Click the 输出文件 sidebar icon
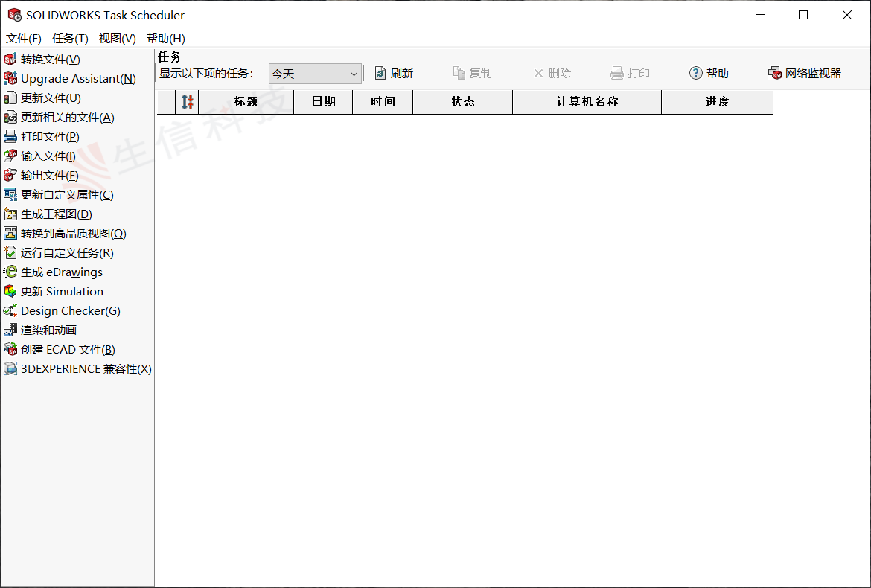Screen dimensions: 871x588 (10, 176)
